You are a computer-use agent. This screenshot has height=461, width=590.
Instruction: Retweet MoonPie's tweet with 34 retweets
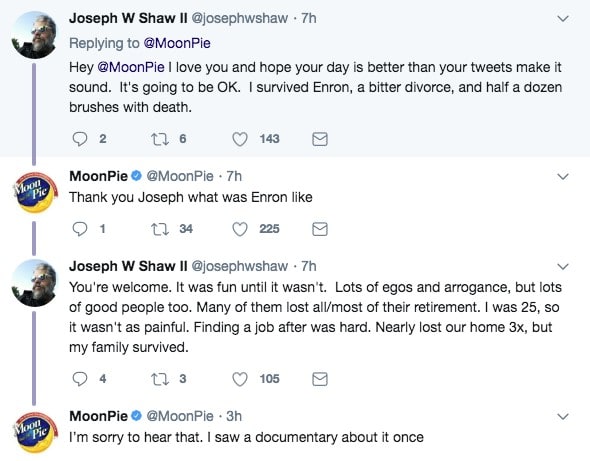coord(160,229)
